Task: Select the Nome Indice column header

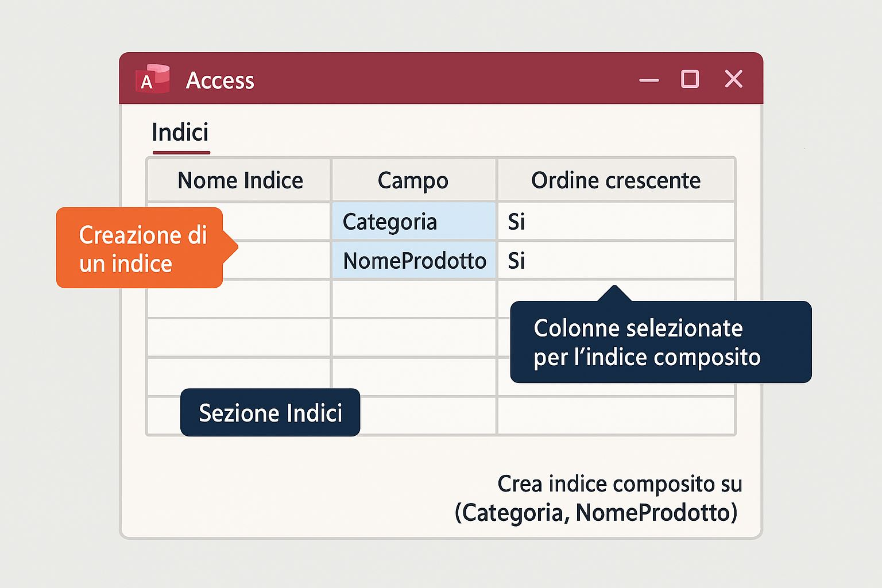Action: [239, 180]
